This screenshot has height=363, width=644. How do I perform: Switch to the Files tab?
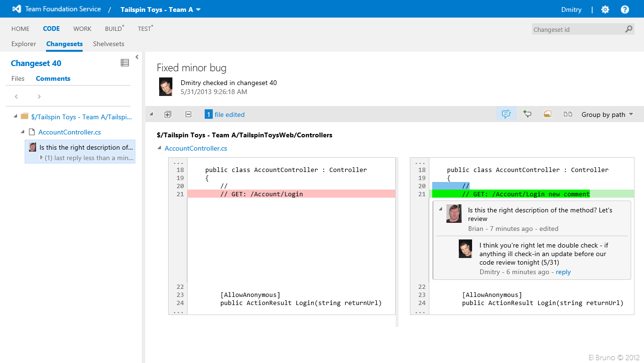(18, 78)
